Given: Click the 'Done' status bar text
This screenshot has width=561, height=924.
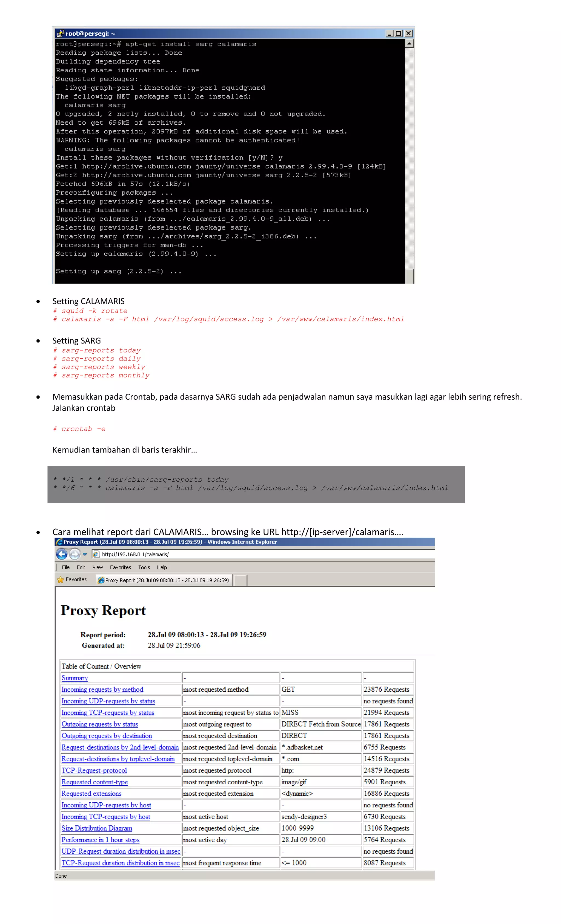Looking at the screenshot, I should coord(61,876).
